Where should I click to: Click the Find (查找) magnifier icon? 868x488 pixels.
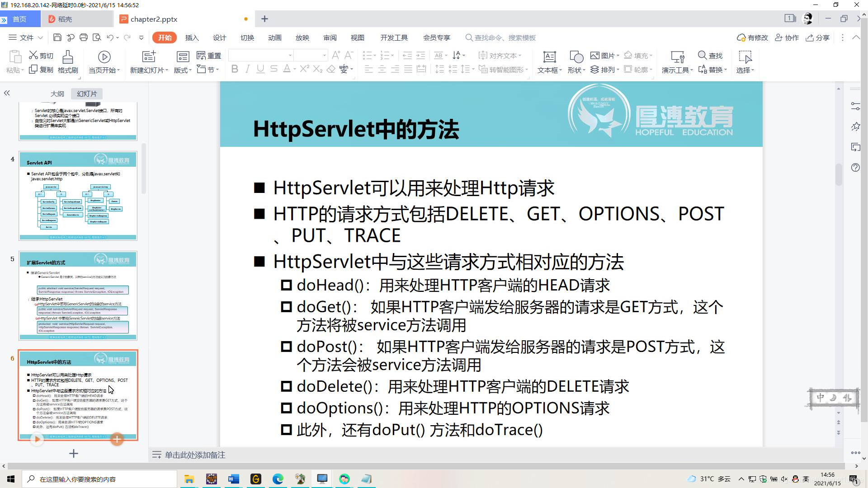tap(702, 55)
